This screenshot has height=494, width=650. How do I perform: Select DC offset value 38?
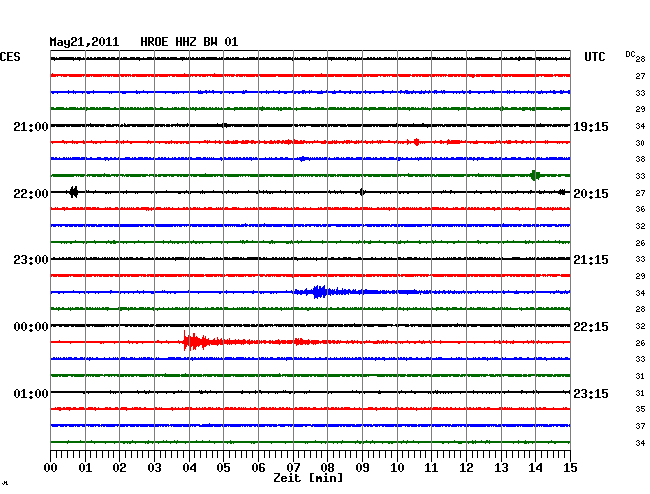pos(640,159)
